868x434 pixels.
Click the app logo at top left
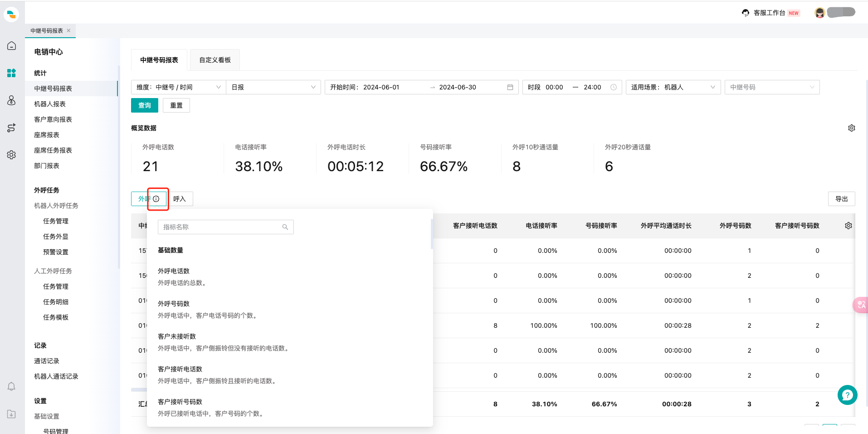11,14
